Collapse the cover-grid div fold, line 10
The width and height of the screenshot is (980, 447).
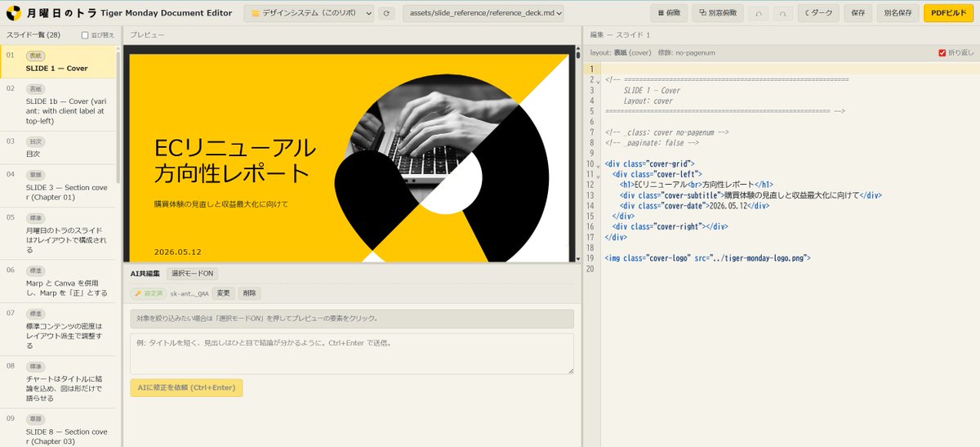[x=598, y=164]
